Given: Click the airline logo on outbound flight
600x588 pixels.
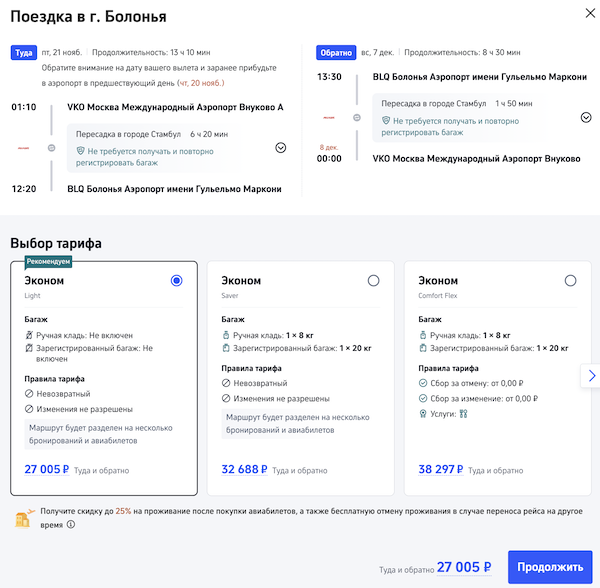Looking at the screenshot, I should pyautogui.click(x=22, y=147).
